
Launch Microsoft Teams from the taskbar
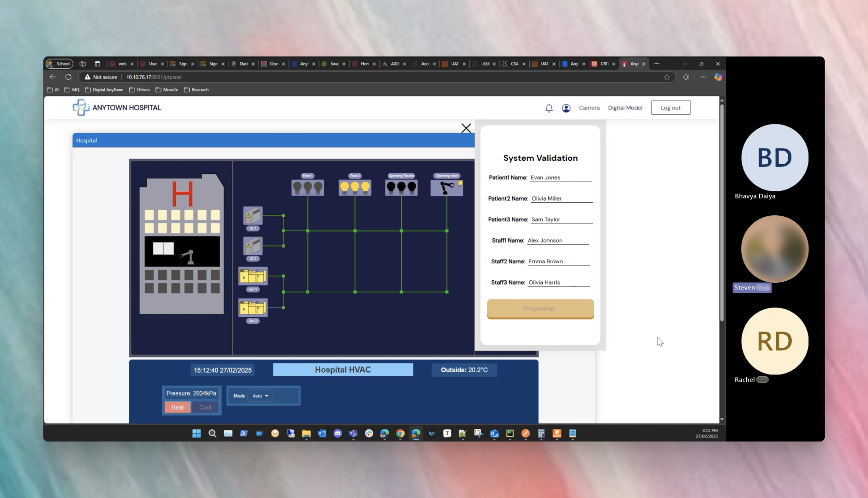(x=353, y=433)
